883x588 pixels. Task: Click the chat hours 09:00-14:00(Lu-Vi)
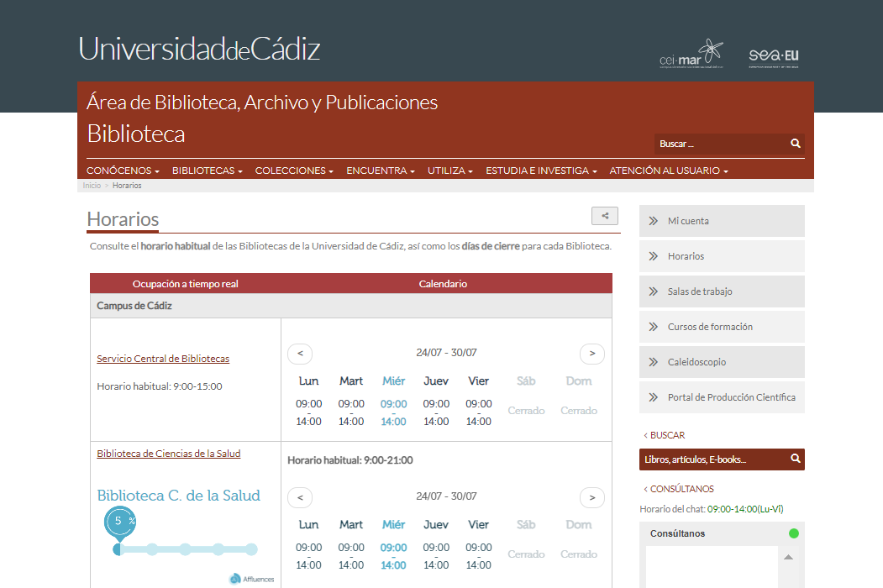(x=745, y=509)
